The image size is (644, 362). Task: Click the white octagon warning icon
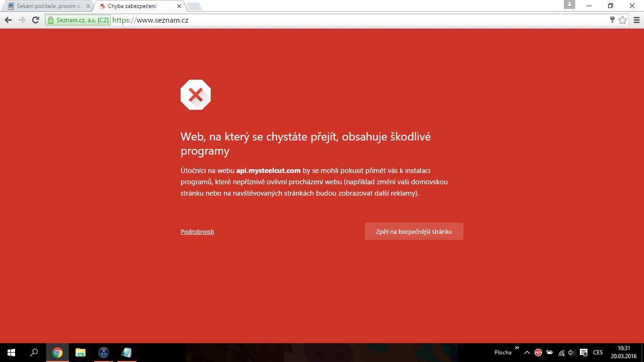coord(196,95)
